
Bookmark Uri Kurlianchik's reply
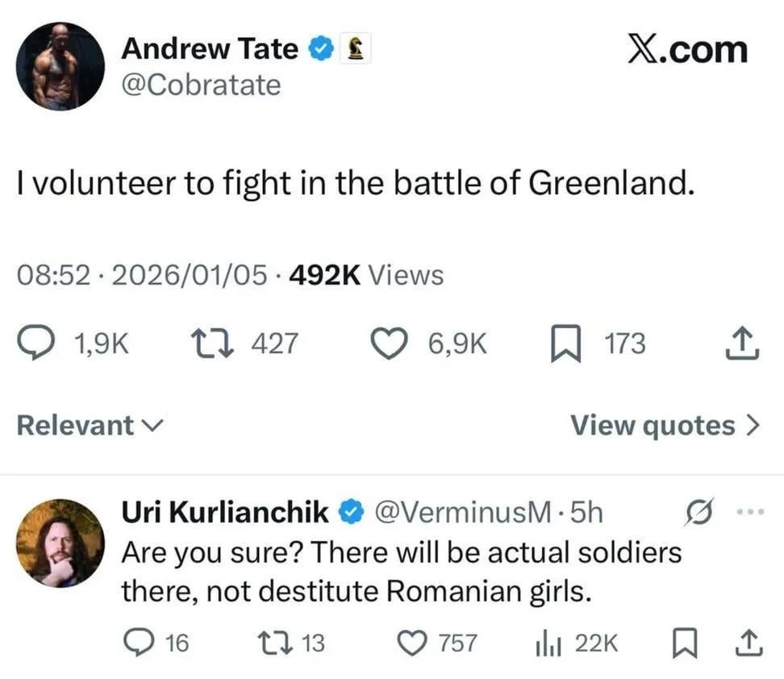(x=683, y=642)
